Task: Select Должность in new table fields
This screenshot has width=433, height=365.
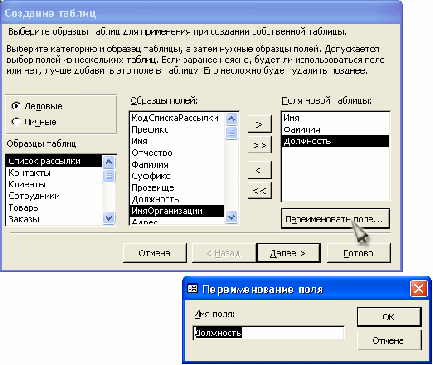Action: [335, 141]
